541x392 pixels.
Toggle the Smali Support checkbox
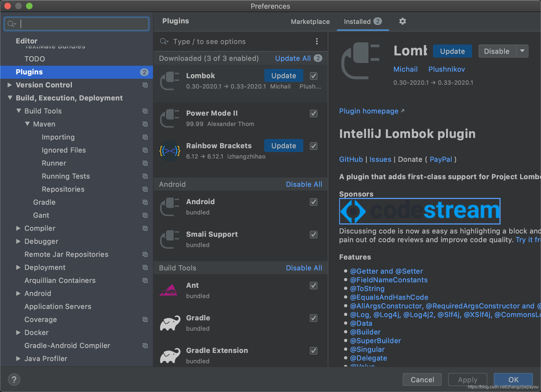(314, 235)
